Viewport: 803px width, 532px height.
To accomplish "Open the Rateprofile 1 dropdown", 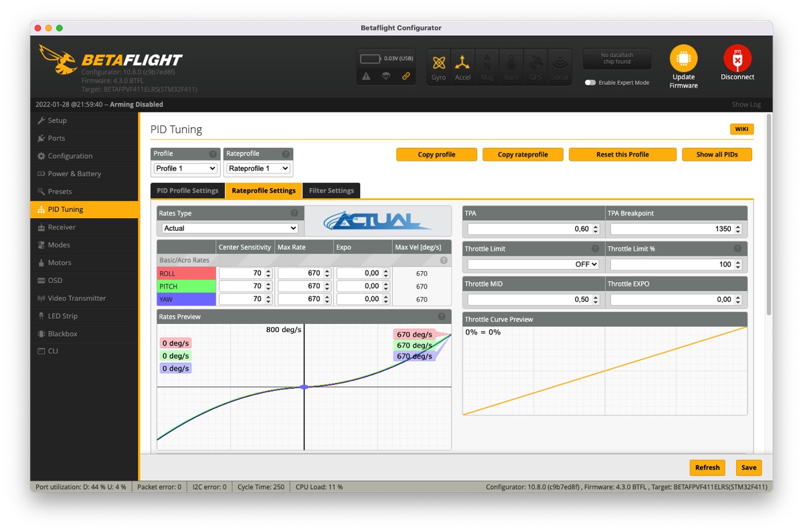I will (x=258, y=169).
